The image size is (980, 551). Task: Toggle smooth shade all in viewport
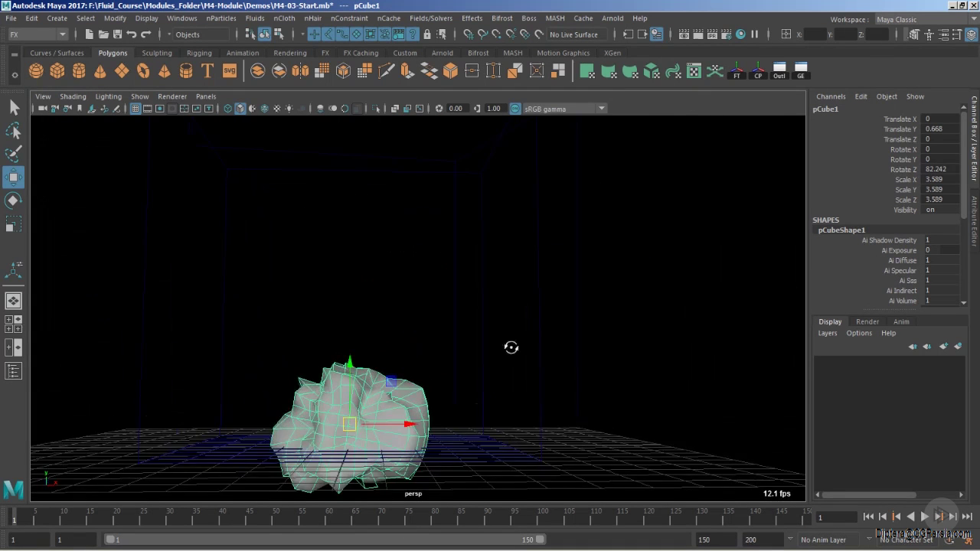click(240, 109)
